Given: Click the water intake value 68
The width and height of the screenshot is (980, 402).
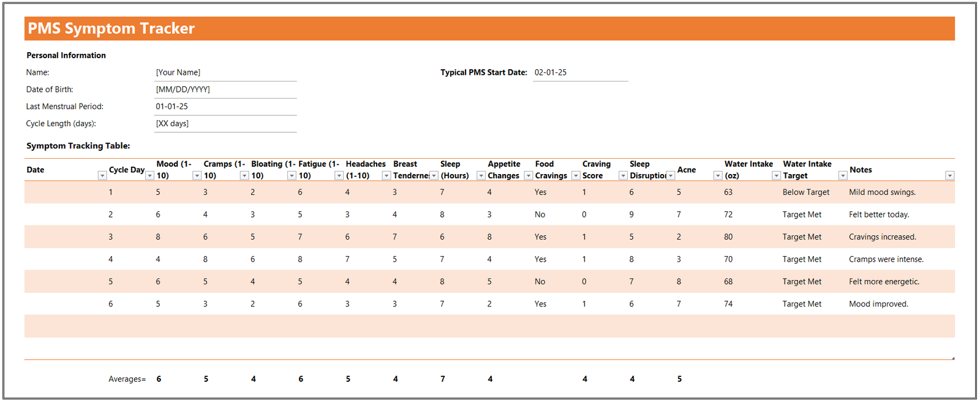Looking at the screenshot, I should coord(728,282).
